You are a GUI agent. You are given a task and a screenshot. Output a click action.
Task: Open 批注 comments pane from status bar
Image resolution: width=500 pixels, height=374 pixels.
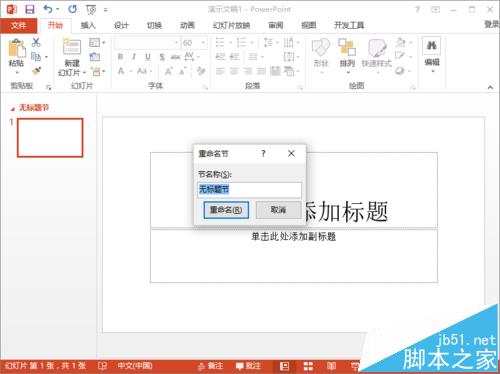[248, 366]
